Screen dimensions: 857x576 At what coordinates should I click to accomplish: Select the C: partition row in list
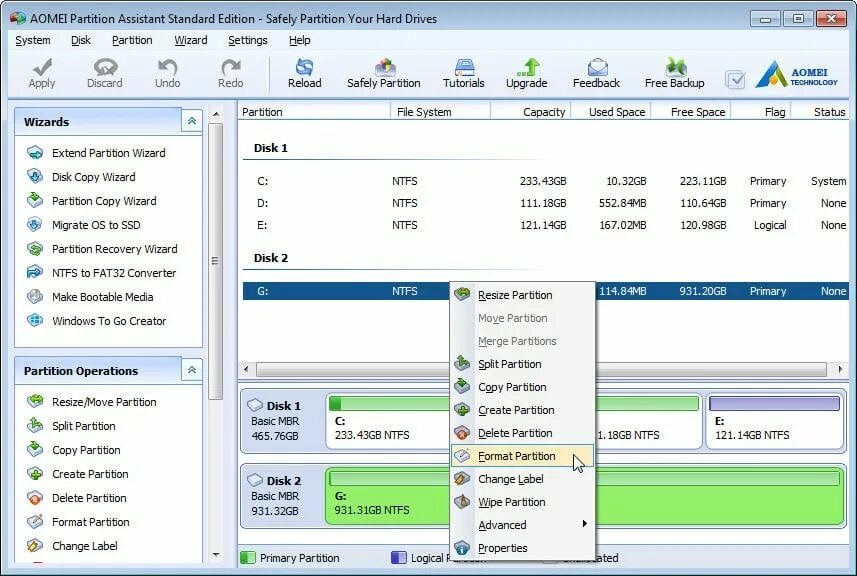point(545,181)
